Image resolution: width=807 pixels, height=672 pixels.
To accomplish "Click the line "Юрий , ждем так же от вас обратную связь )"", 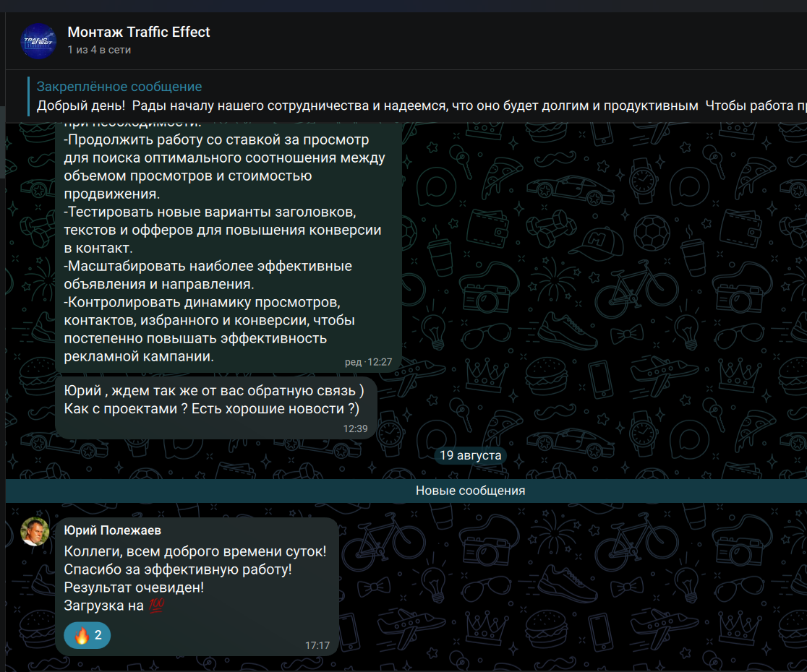I will click(214, 391).
